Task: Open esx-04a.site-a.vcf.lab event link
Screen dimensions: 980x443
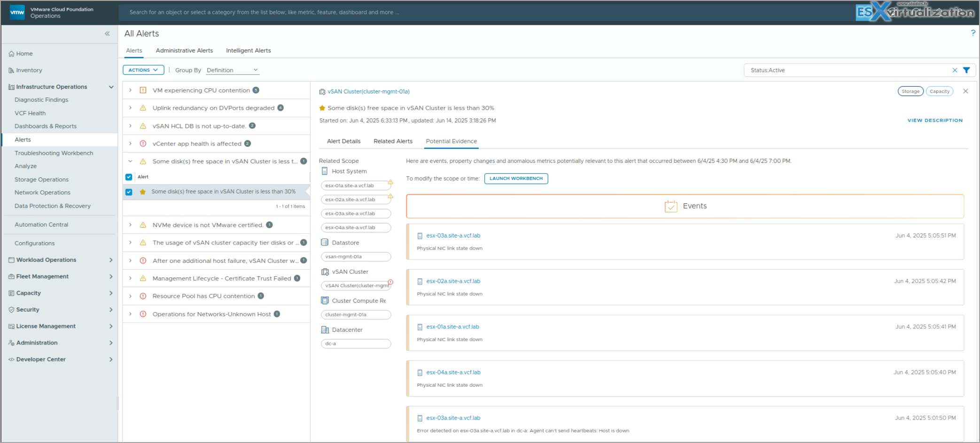Action: (453, 372)
